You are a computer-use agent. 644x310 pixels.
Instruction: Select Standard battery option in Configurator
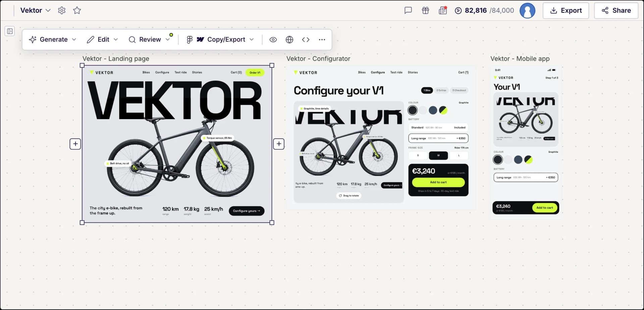[438, 127]
